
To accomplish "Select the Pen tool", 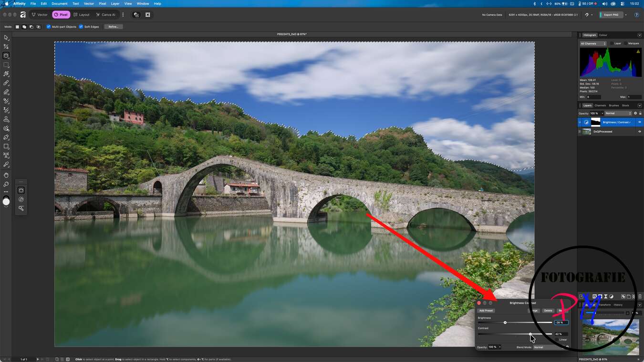I will (x=6, y=137).
